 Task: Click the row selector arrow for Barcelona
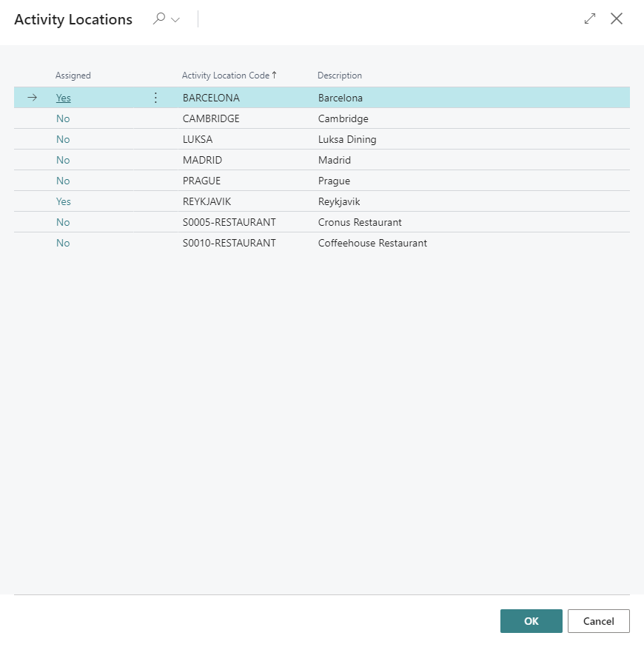point(32,98)
